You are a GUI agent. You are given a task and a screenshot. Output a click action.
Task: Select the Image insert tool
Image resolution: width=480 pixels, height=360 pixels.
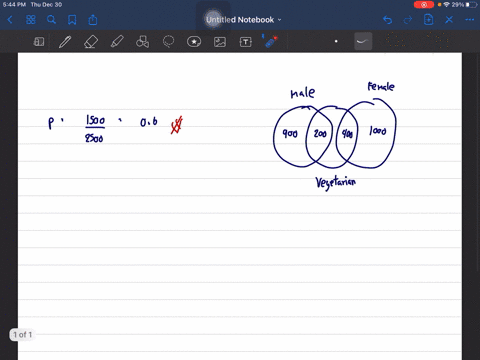[x=220, y=42]
